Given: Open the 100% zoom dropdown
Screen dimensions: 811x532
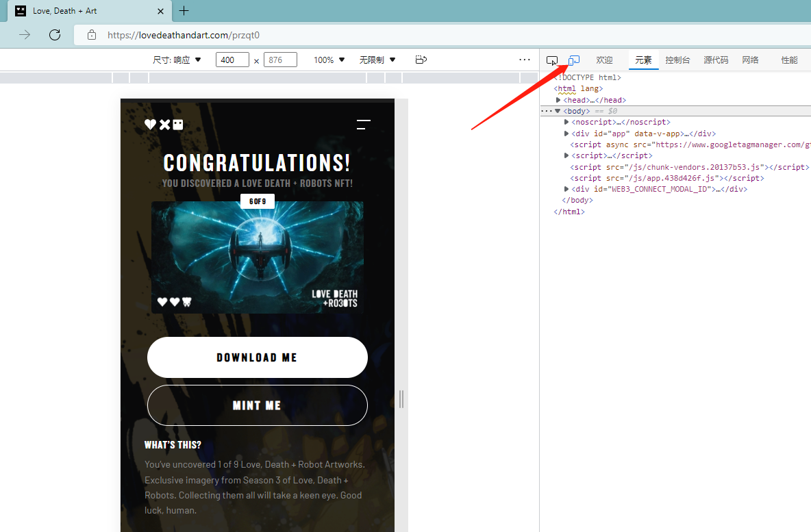Looking at the screenshot, I should (x=329, y=60).
